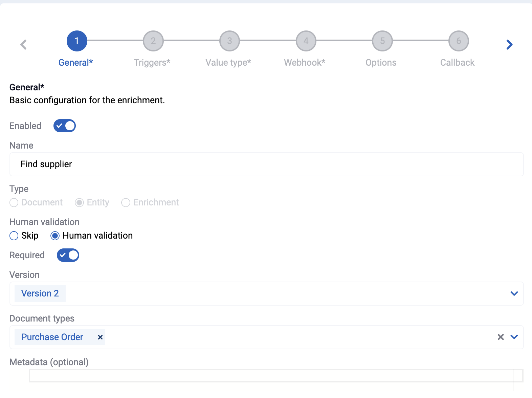Open the Document types dropdown arrow
Screen dimensions: 532x398
pyautogui.click(x=514, y=337)
